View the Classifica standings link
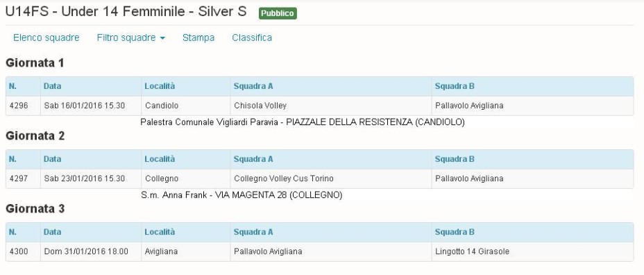The height and width of the screenshot is (275, 644). 252,37
